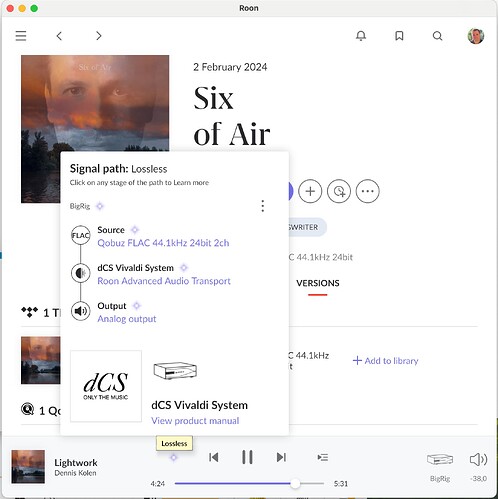Click the 2 February 2024 release date
The height and width of the screenshot is (499, 498).
(230, 67)
